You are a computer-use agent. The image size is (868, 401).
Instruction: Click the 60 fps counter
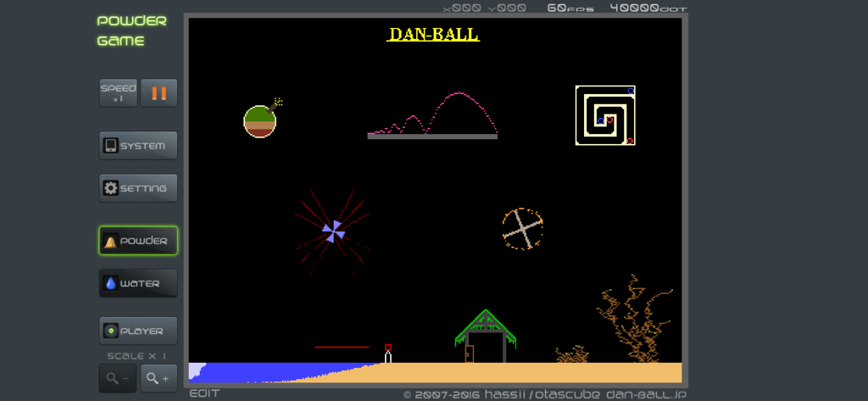(570, 8)
